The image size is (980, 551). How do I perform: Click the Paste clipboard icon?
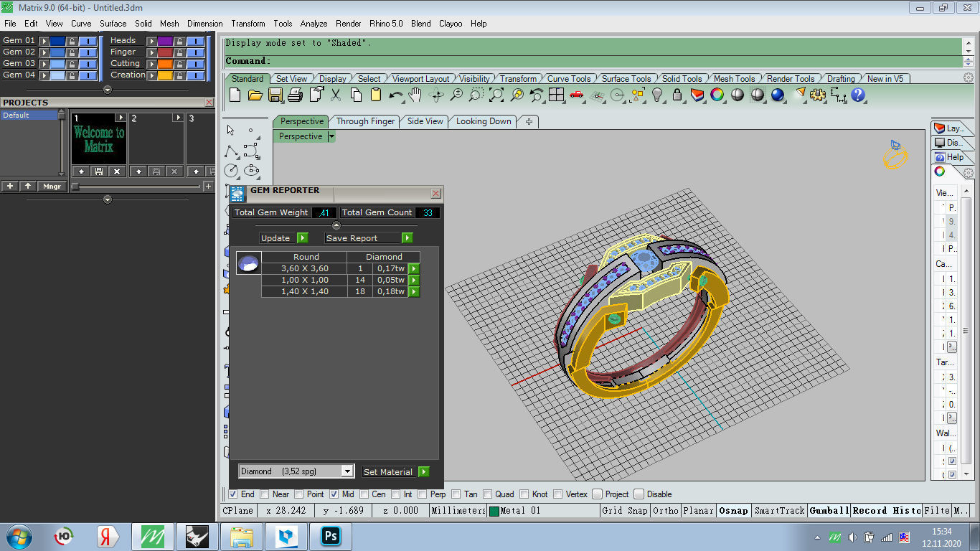(x=376, y=95)
